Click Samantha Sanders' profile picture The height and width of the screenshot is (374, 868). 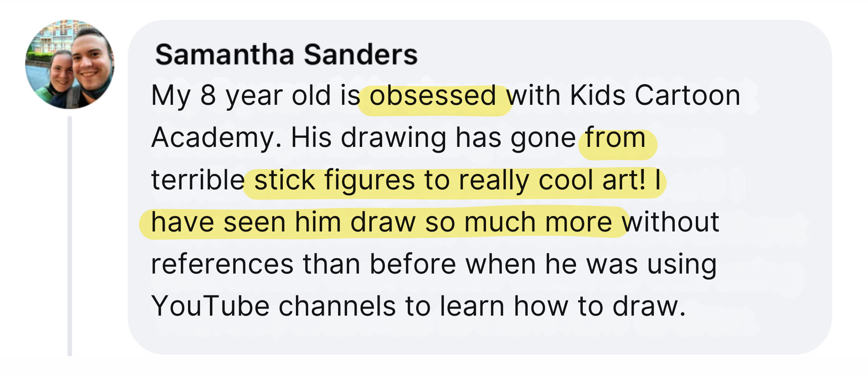click(70, 64)
